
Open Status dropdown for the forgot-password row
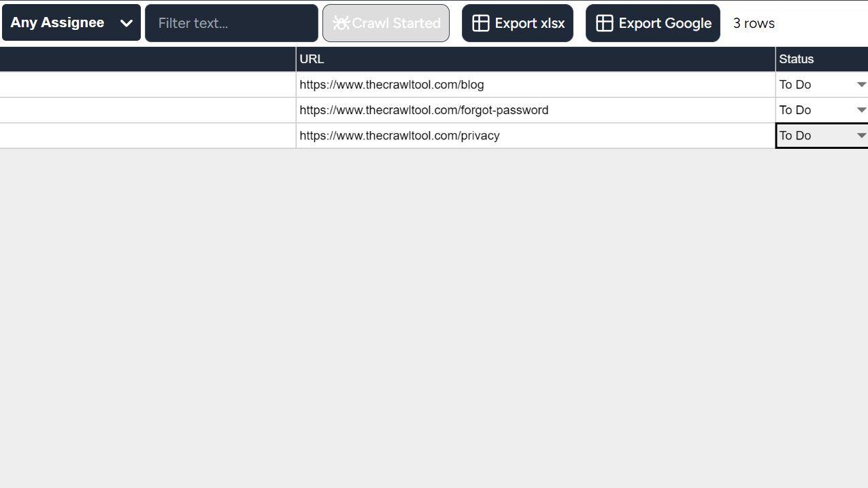click(861, 110)
